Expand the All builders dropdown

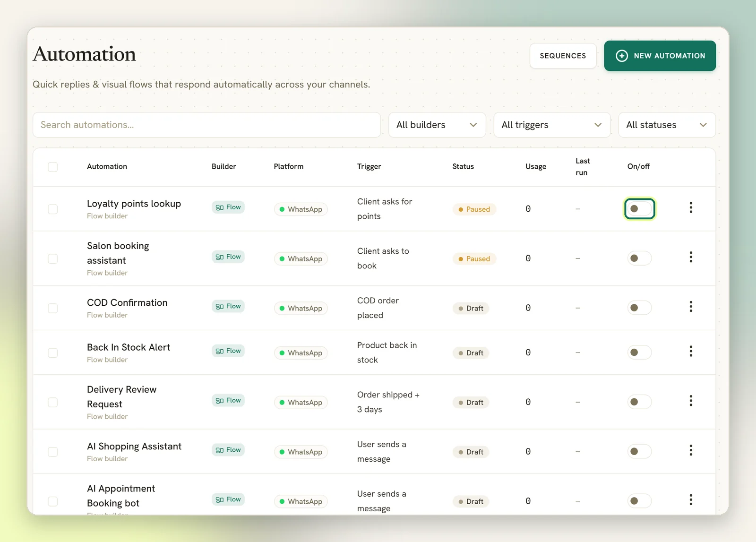pos(437,125)
